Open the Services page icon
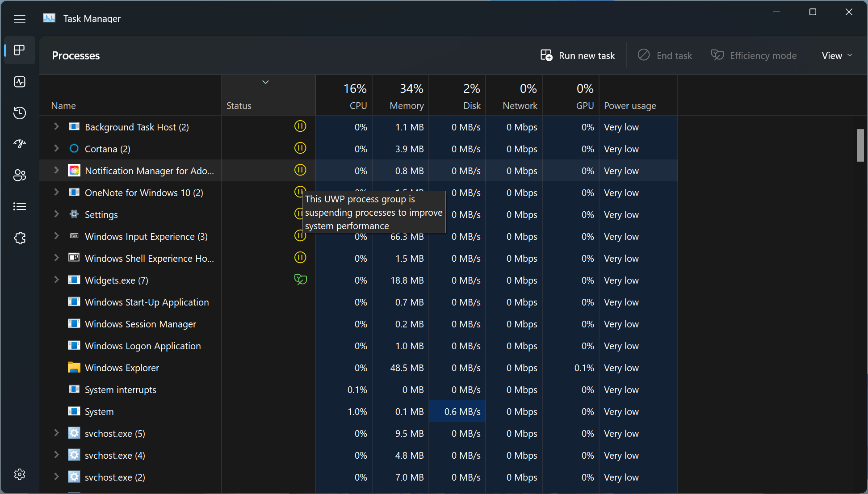The image size is (868, 494). (x=20, y=238)
